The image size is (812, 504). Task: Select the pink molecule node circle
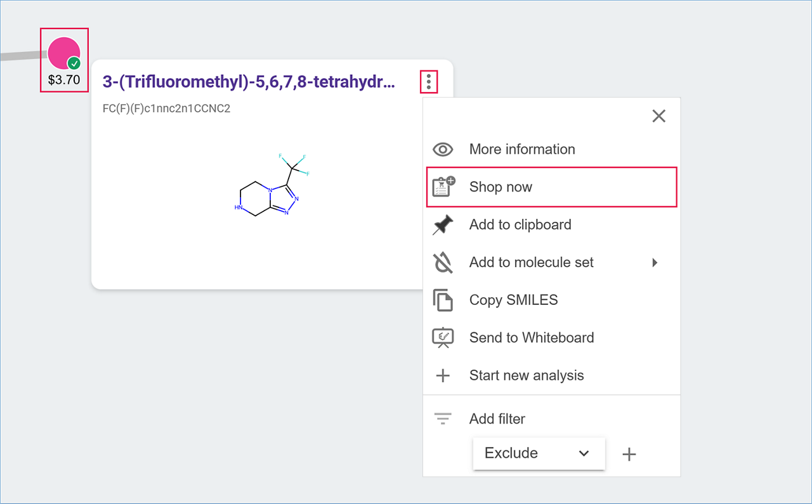click(62, 52)
